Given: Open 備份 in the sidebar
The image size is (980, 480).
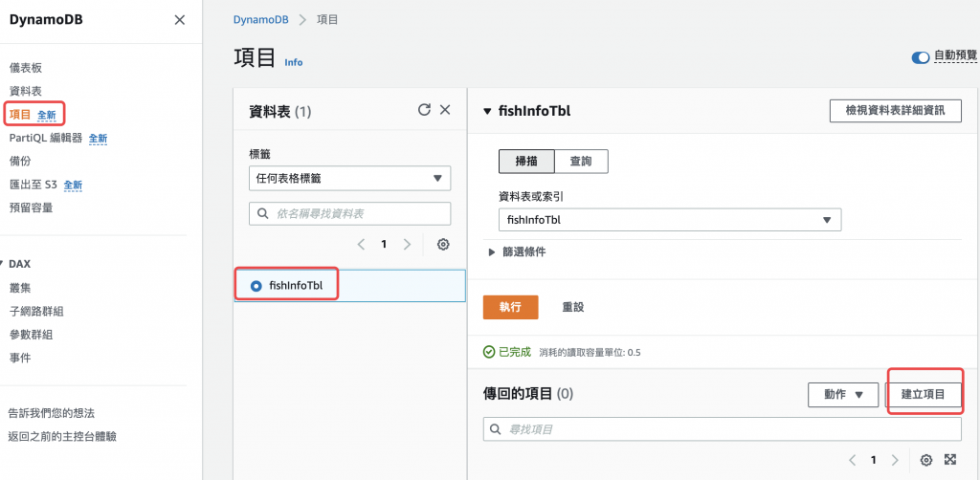Looking at the screenshot, I should tap(20, 161).
